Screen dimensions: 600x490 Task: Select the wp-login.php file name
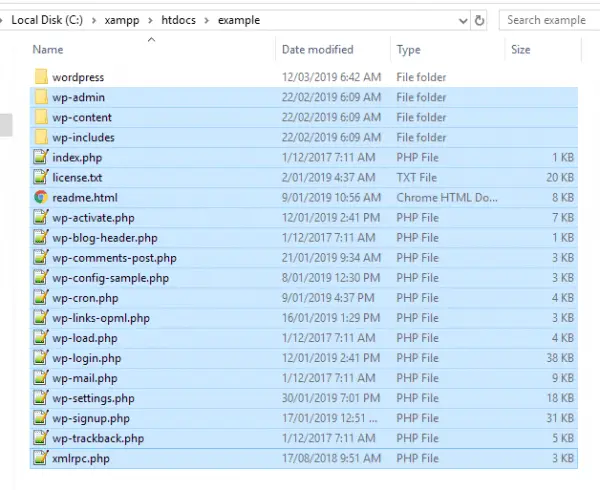tap(86, 358)
